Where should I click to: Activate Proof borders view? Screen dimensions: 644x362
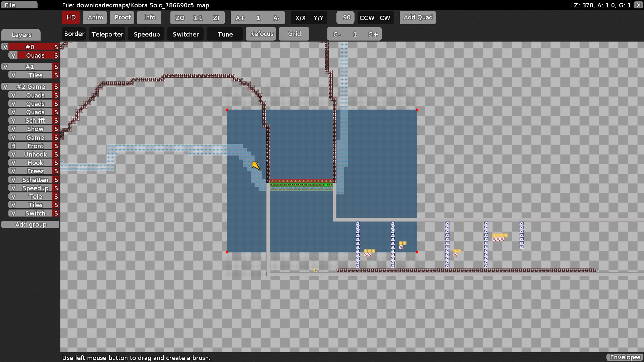point(122,17)
